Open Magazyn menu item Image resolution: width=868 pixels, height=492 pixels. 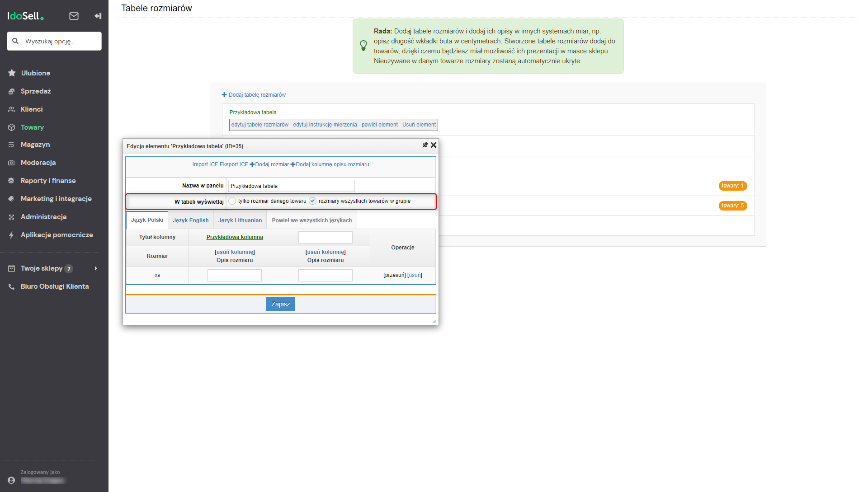[x=35, y=145]
